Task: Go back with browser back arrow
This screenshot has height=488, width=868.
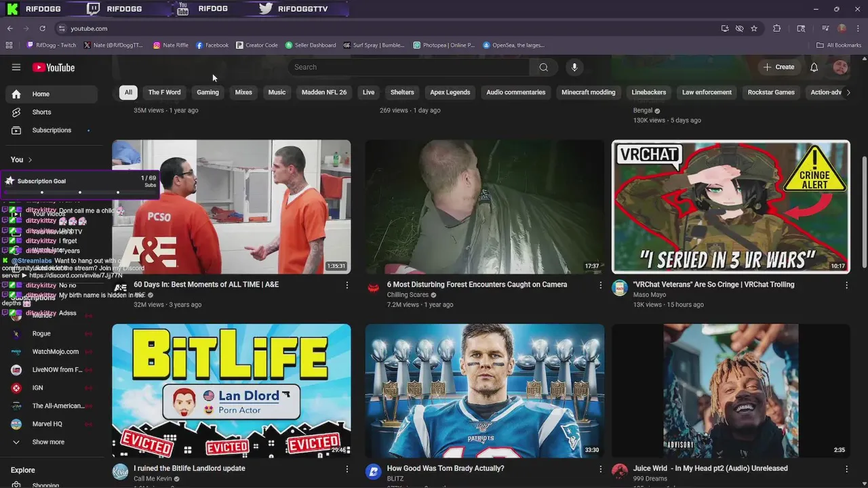Action: [9, 28]
